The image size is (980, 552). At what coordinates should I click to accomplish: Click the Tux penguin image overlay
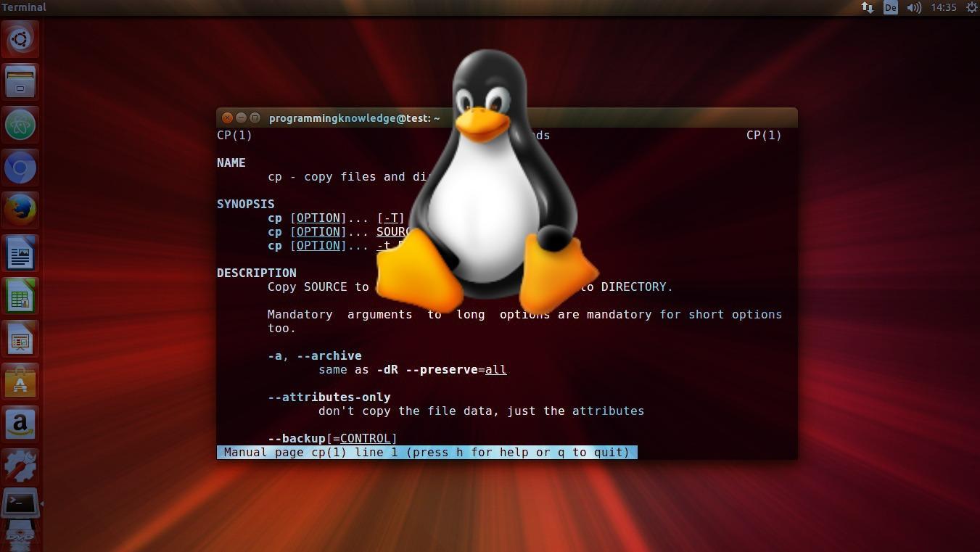point(487,181)
